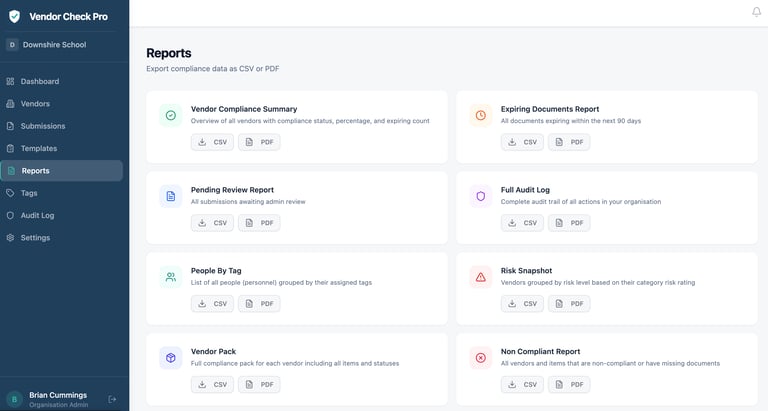Click the People By Tag users icon
Viewport: 768px width, 411px height.
171,277
